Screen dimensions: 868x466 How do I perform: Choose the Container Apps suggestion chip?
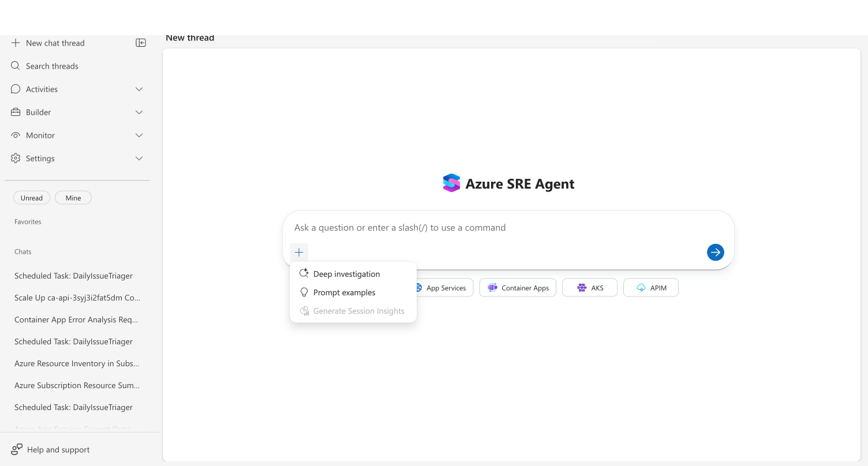[518, 288]
